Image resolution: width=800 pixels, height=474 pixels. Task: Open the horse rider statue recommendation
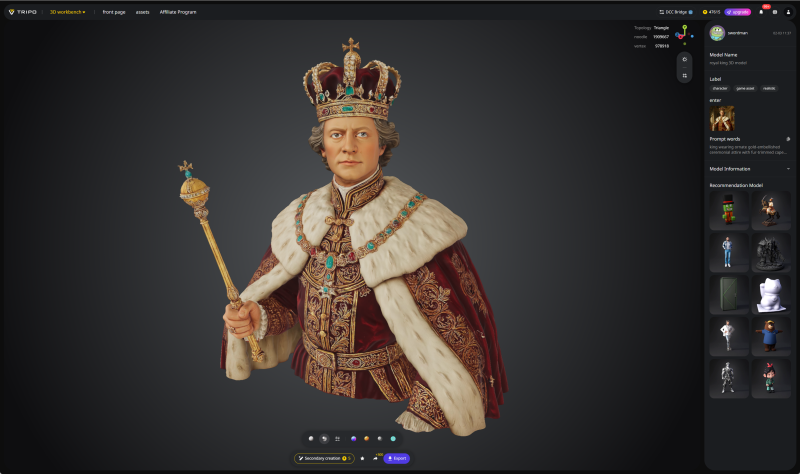coord(771,210)
